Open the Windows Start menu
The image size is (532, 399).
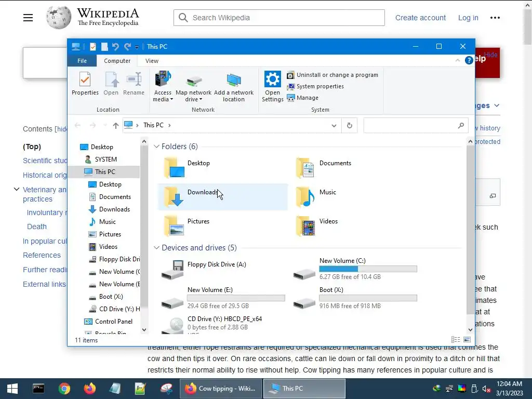click(x=12, y=389)
